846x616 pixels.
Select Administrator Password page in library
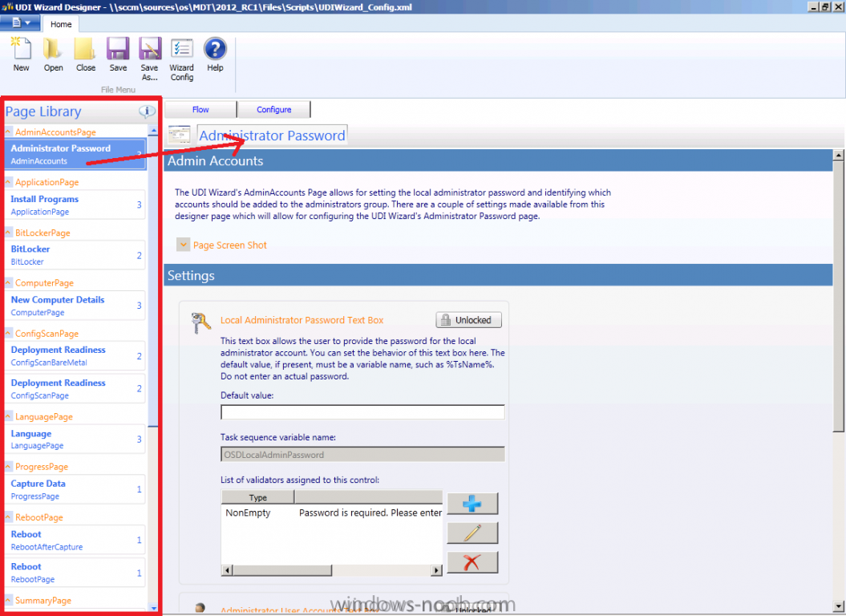point(75,155)
